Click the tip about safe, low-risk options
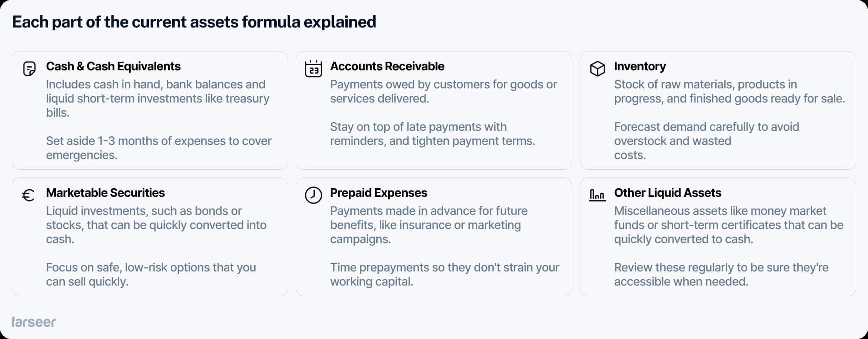This screenshot has width=868, height=339. click(x=151, y=275)
